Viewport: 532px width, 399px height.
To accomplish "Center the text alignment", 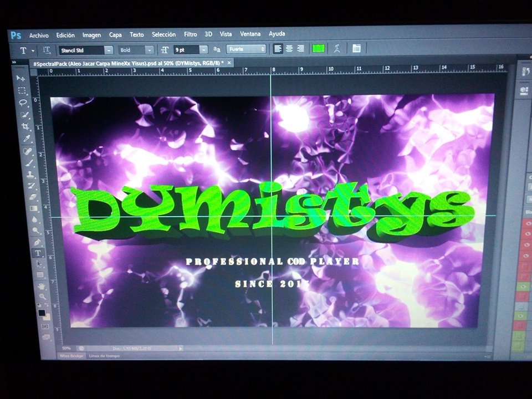I will [x=289, y=49].
